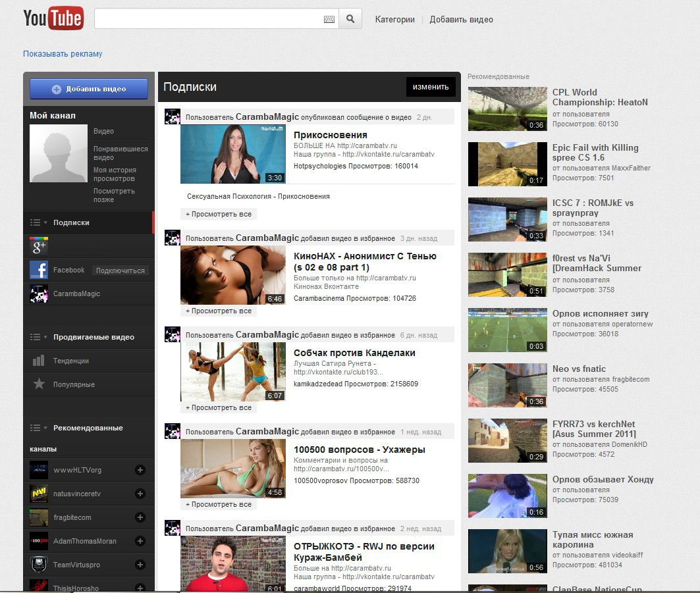Click Показывать рекламу link
Screen dimensions: 700x593
point(63,53)
